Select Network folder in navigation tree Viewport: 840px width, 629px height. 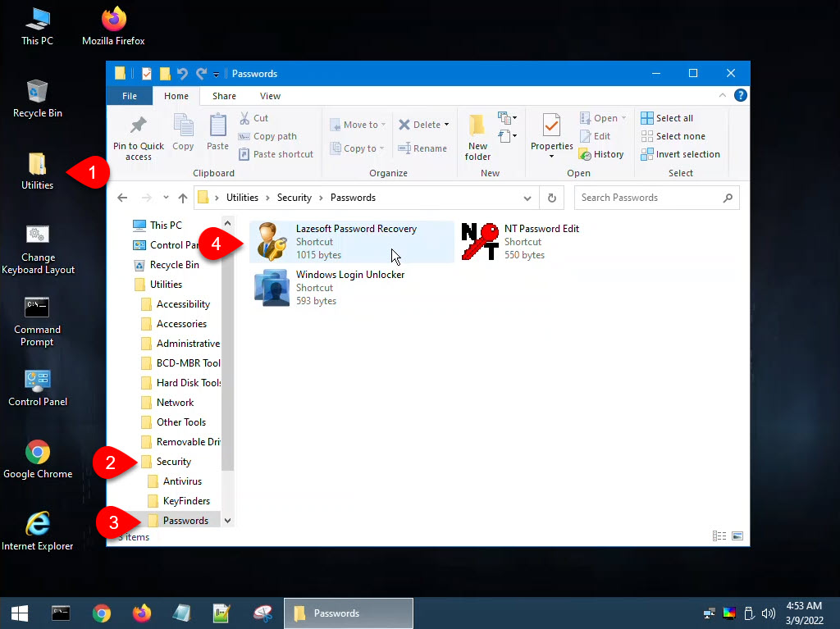point(167,403)
